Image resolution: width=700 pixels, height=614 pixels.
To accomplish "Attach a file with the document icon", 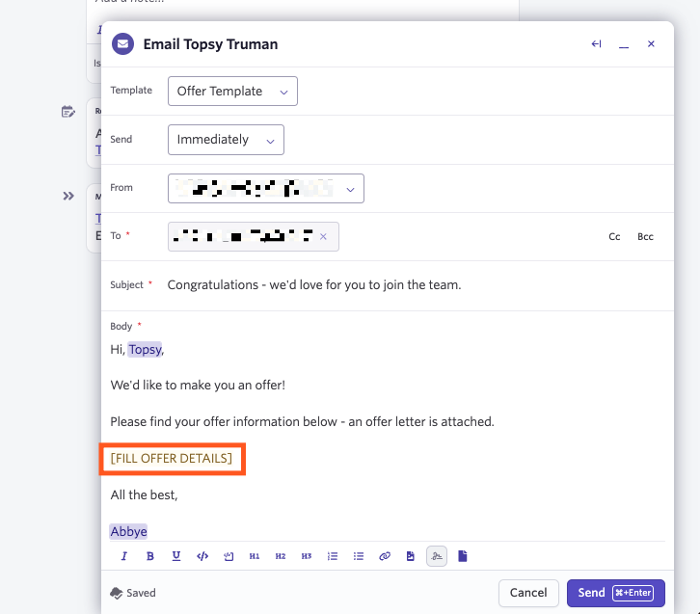I will point(463,556).
